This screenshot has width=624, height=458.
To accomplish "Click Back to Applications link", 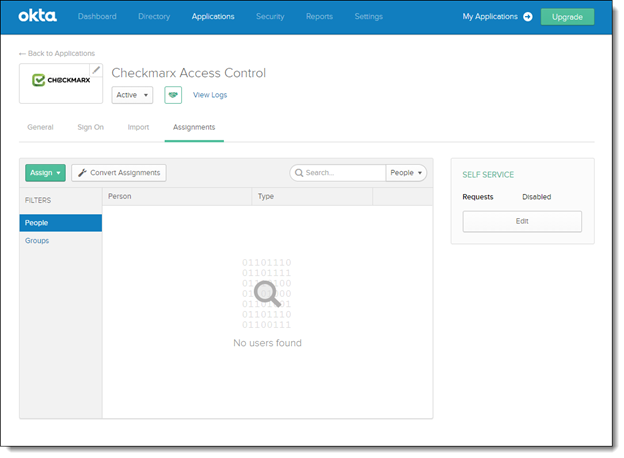I will [x=57, y=53].
